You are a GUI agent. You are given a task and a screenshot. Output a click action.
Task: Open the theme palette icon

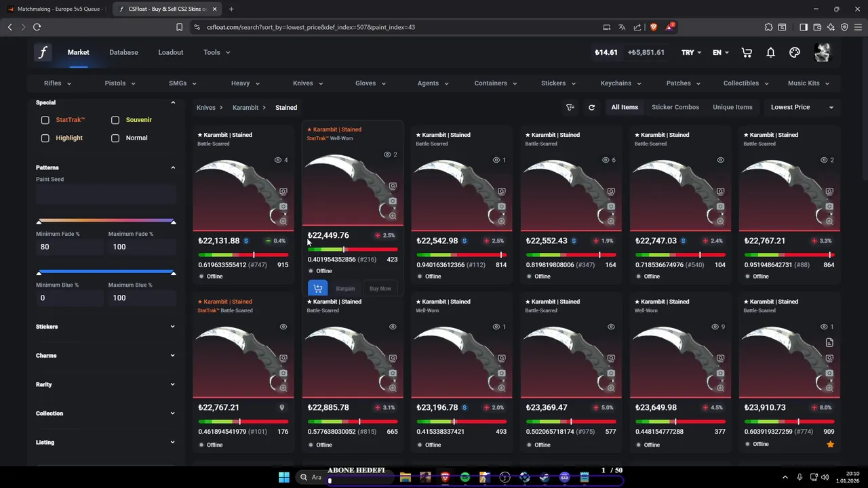tap(795, 52)
